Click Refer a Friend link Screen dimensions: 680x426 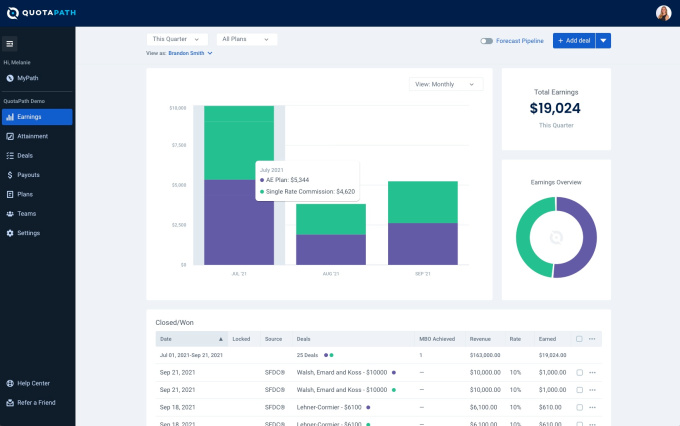pos(36,402)
